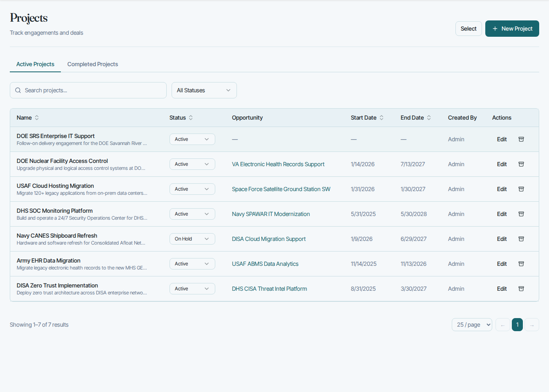Open the On Hold status dropdown for Navy CANES

coord(192,239)
